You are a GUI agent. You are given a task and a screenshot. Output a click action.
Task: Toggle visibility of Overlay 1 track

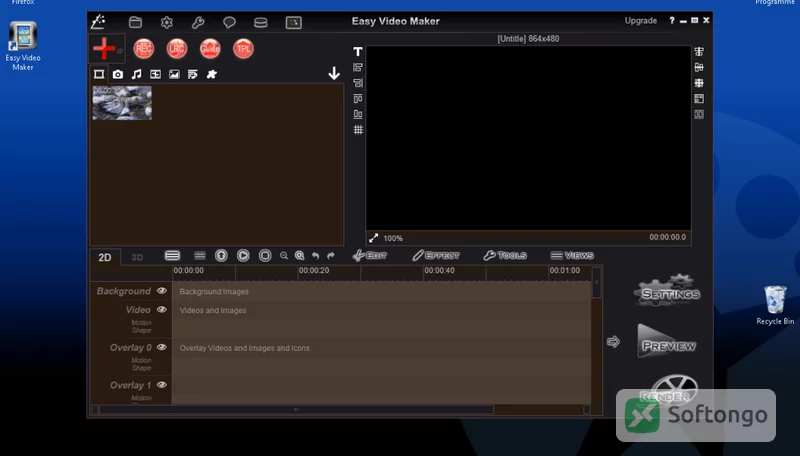(x=162, y=385)
